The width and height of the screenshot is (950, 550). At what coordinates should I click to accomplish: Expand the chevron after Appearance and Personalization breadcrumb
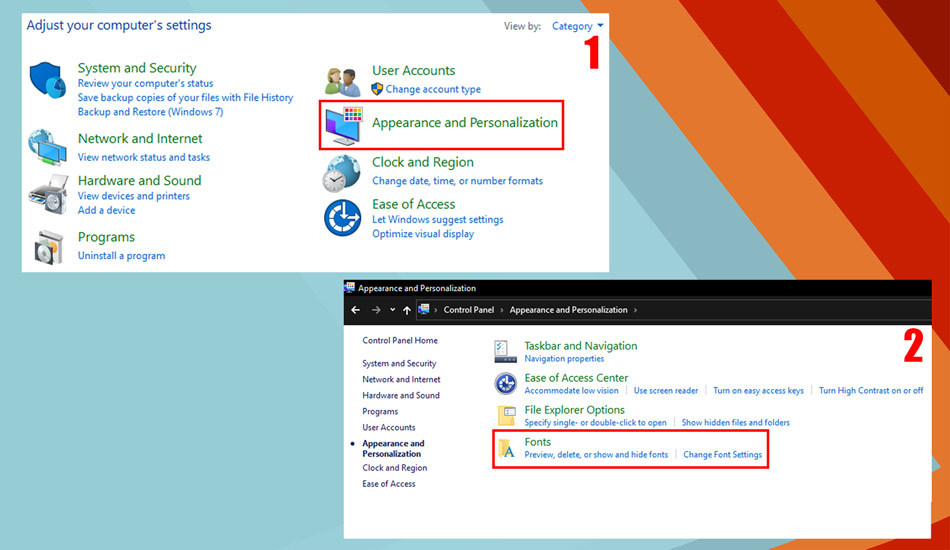point(635,310)
